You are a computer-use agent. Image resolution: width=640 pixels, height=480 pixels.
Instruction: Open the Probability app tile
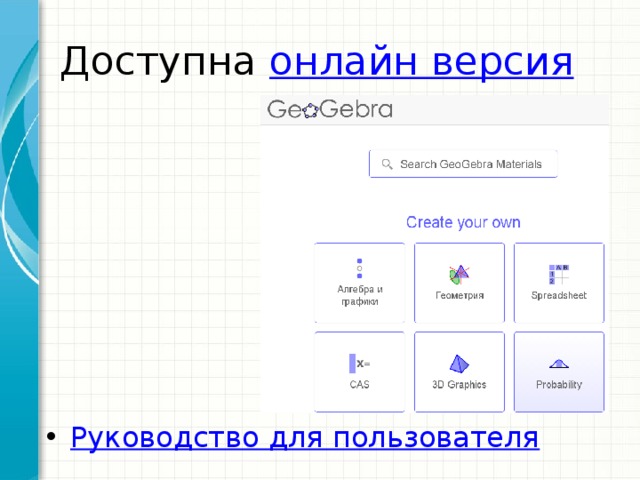point(559,372)
